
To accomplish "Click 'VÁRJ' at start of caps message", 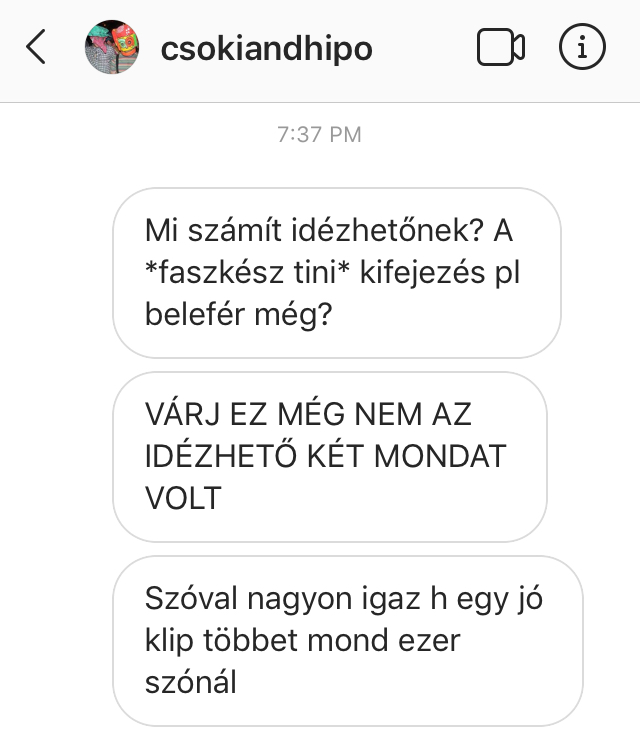I will 183,414.
